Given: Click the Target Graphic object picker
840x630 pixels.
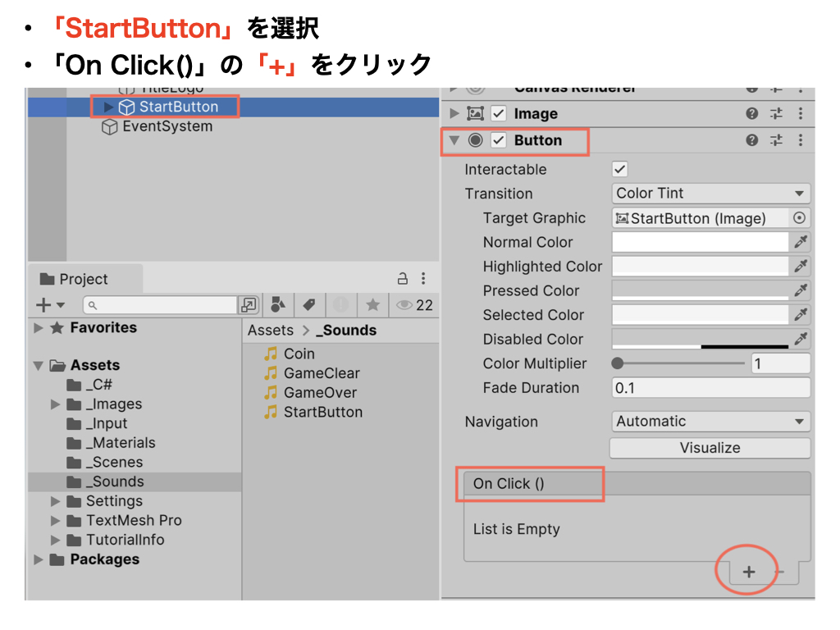Looking at the screenshot, I should [x=799, y=218].
